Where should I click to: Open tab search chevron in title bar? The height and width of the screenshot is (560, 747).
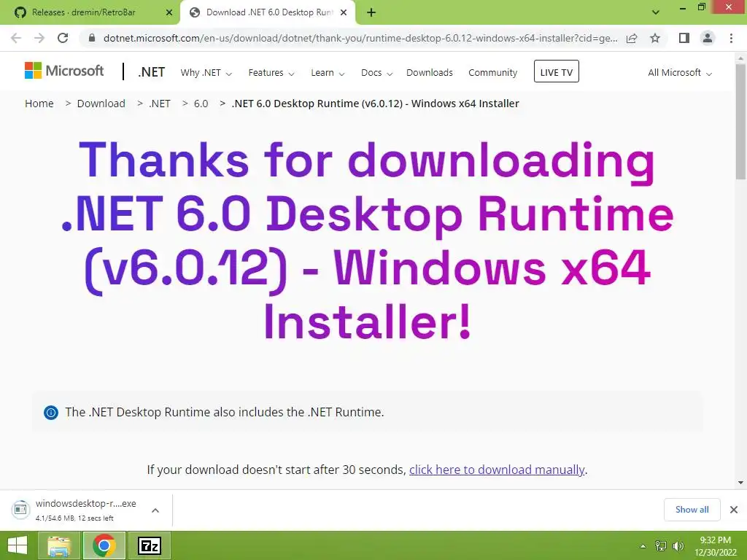pos(656,12)
